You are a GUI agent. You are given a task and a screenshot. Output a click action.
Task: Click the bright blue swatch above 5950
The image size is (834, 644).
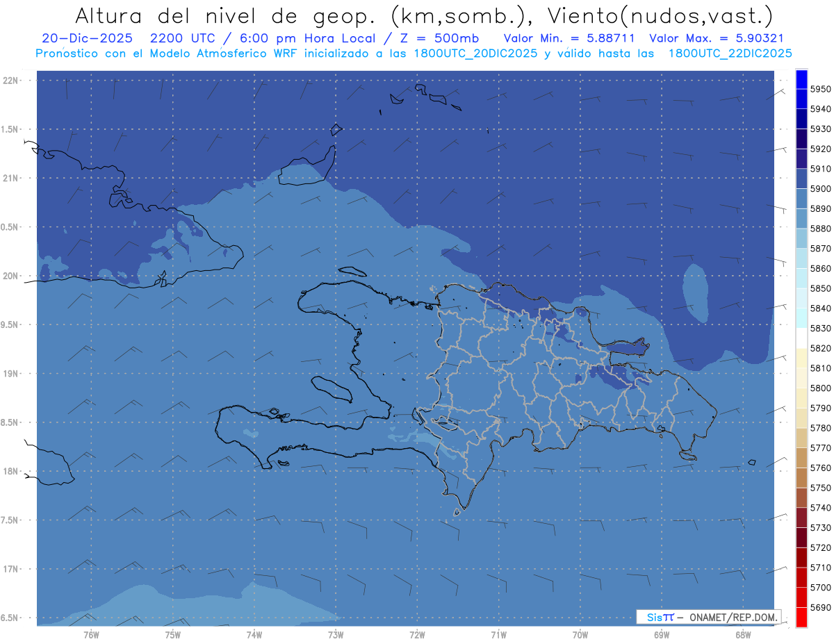point(801,79)
